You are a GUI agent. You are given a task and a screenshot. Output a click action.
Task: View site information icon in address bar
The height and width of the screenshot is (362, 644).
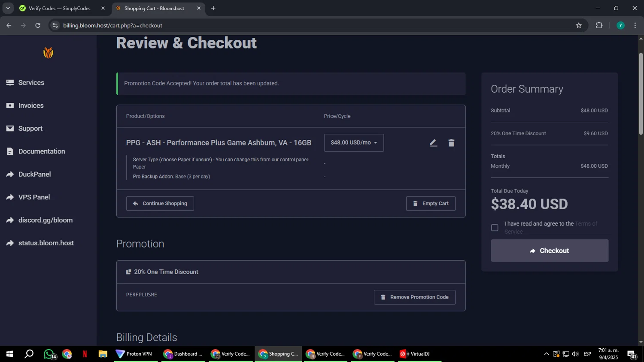(55, 25)
